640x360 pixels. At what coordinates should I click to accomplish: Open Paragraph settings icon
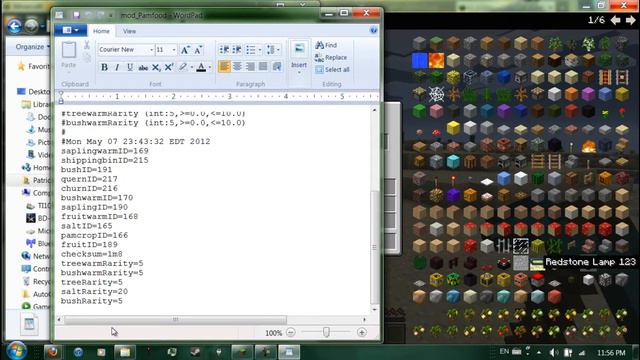point(277,67)
